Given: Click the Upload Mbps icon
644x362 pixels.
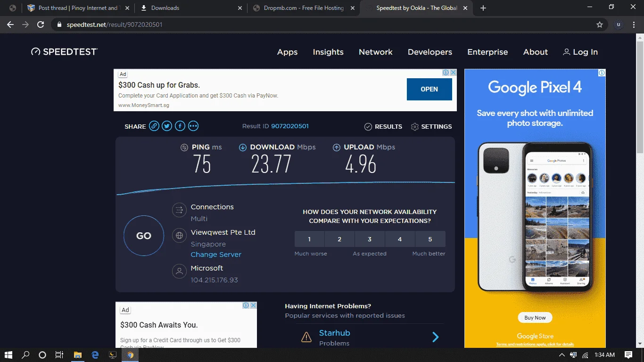Looking at the screenshot, I should [337, 148].
